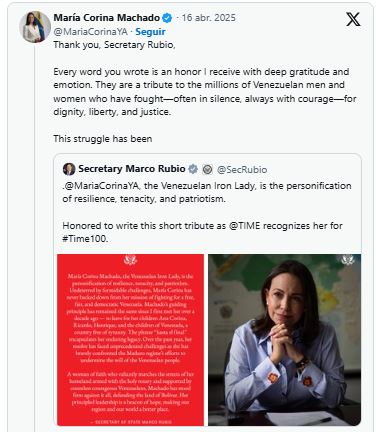Image resolution: width=376 pixels, height=432 pixels.
Task: Click the Secretary Marco Rubio display name
Action: point(132,169)
